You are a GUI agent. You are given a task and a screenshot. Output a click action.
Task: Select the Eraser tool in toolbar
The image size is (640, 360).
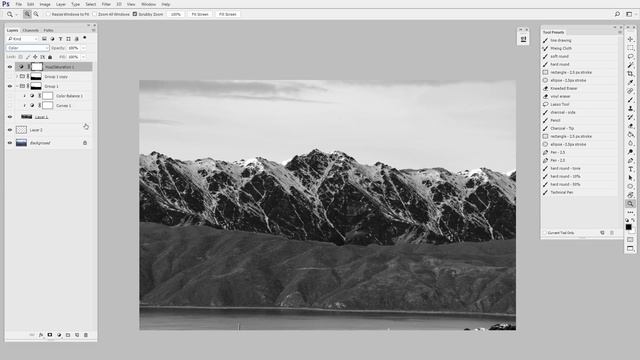(630, 126)
